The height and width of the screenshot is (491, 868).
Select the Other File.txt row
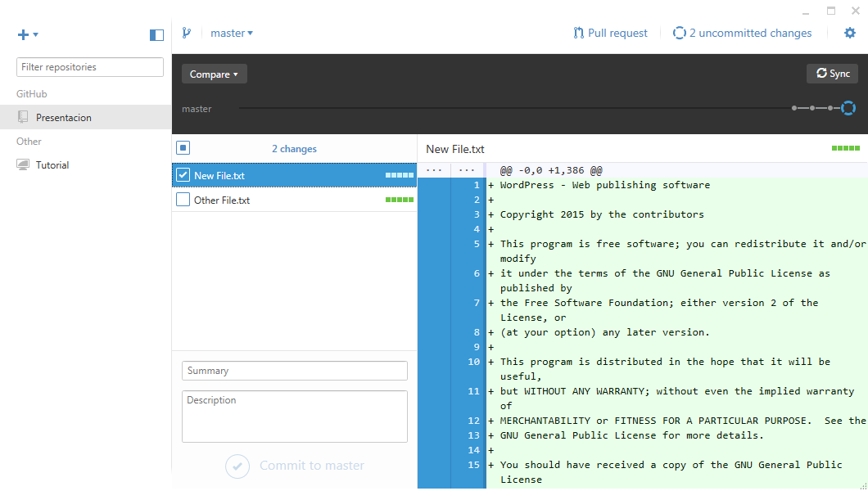pyautogui.click(x=295, y=200)
